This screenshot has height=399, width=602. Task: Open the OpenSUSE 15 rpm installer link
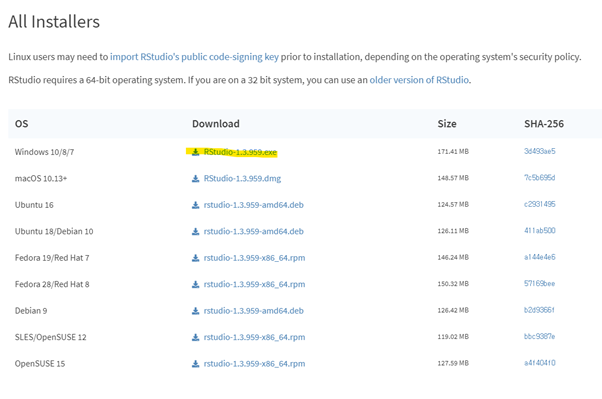[x=254, y=364]
